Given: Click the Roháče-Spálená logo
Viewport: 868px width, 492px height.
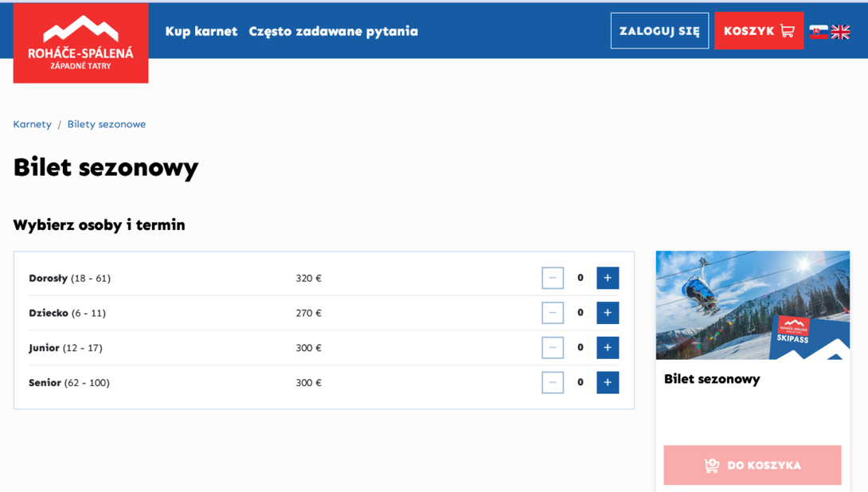Looking at the screenshot, I should [x=80, y=43].
